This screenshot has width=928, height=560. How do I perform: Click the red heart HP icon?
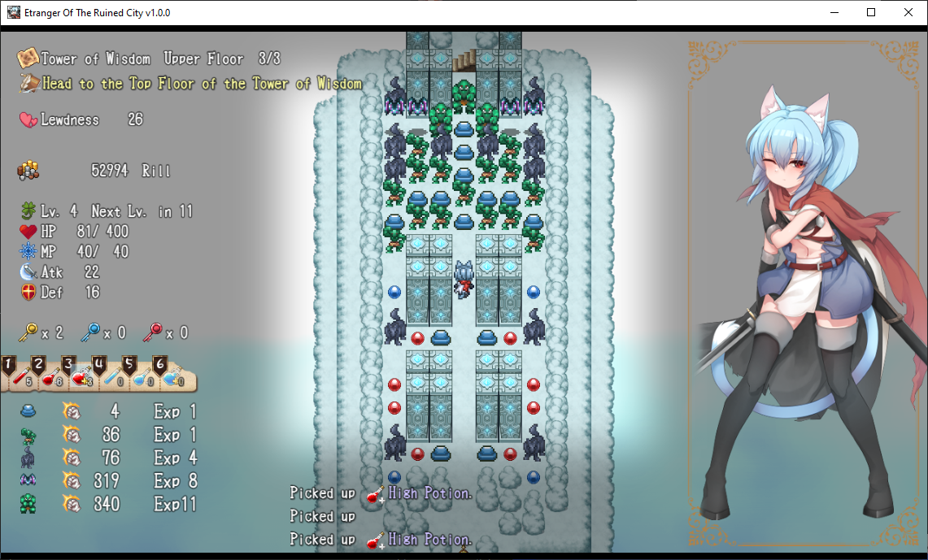(28, 231)
